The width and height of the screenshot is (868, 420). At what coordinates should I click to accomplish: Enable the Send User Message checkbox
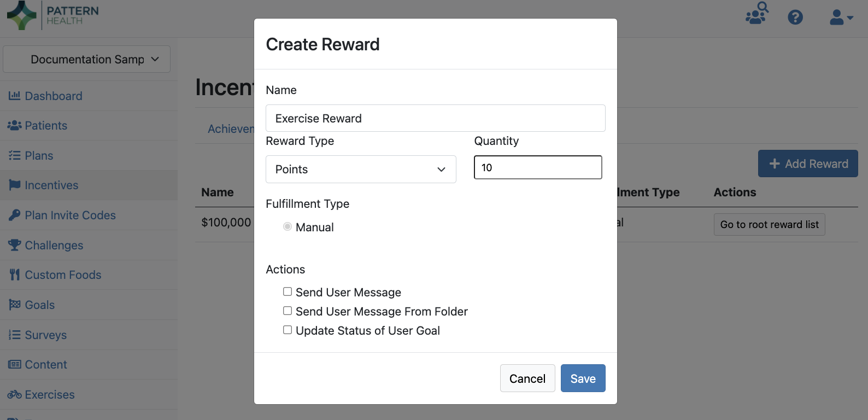pyautogui.click(x=288, y=291)
